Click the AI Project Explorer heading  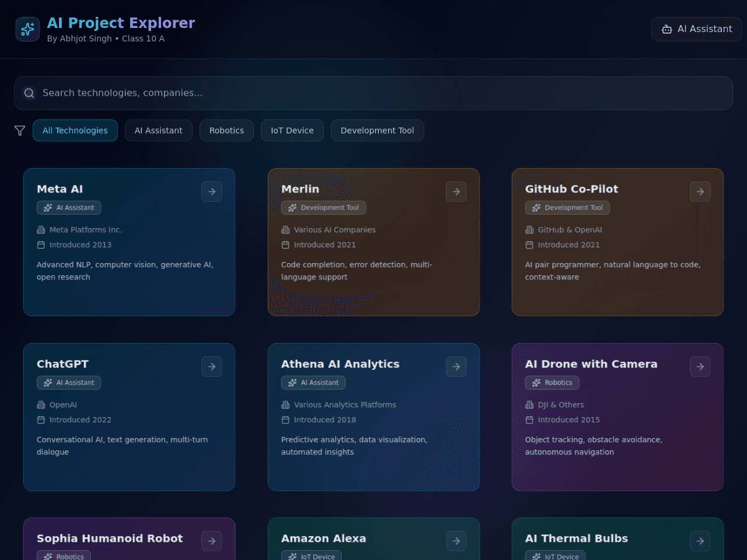(x=121, y=23)
